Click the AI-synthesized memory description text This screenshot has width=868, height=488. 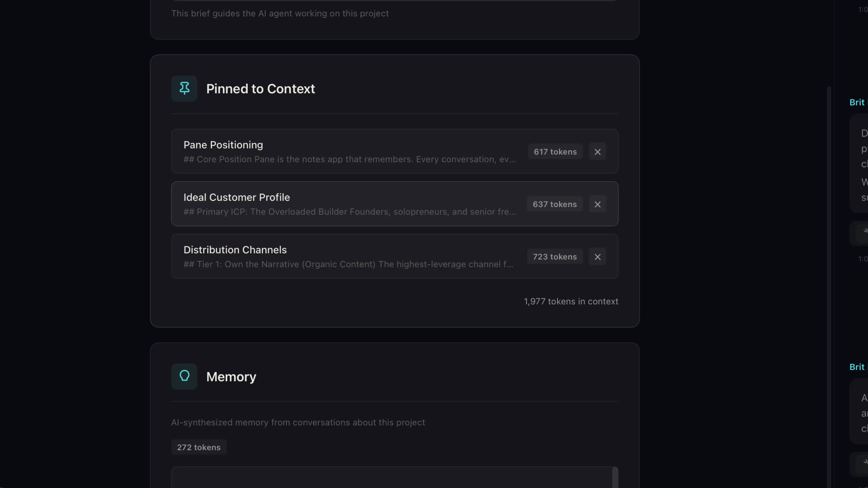tap(298, 422)
